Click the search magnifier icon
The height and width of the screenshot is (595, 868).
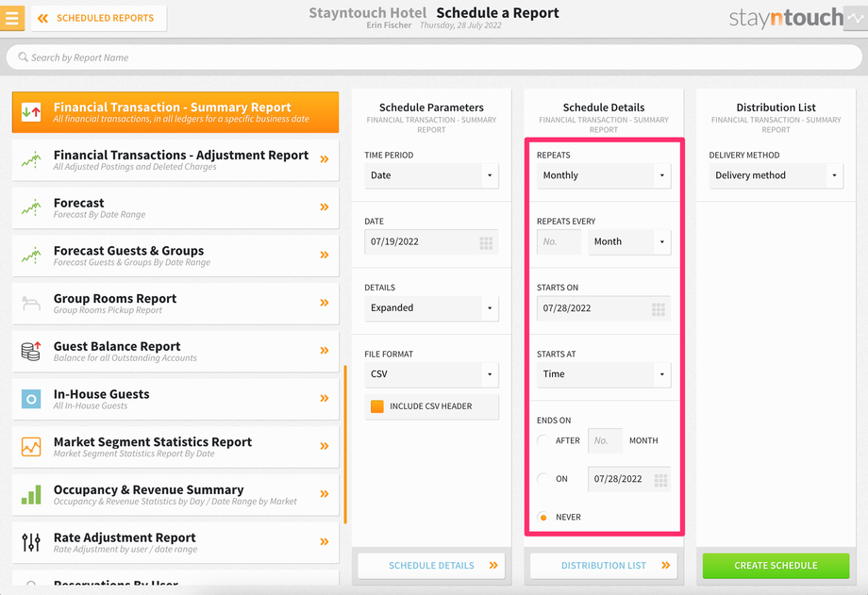pyautogui.click(x=23, y=57)
